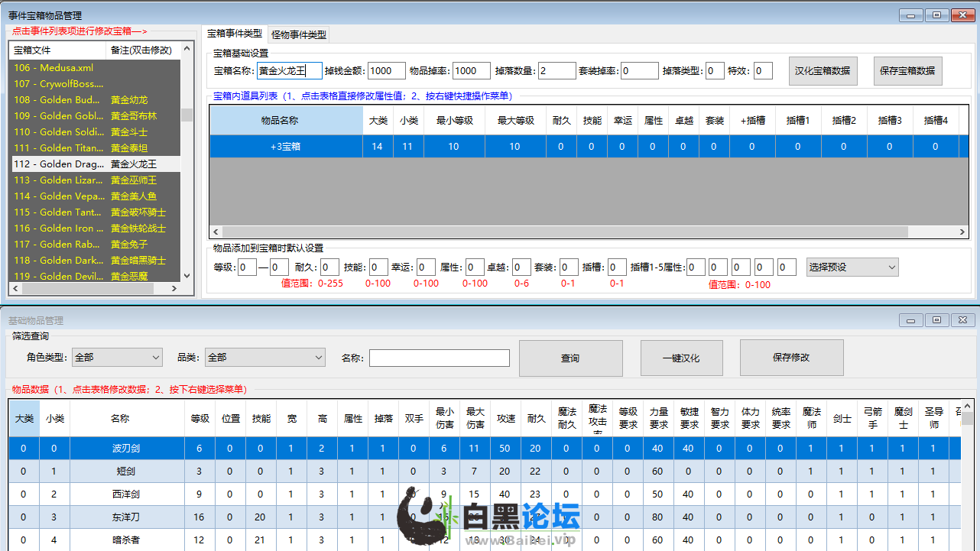Click the 掉钱金额 input field

[386, 71]
